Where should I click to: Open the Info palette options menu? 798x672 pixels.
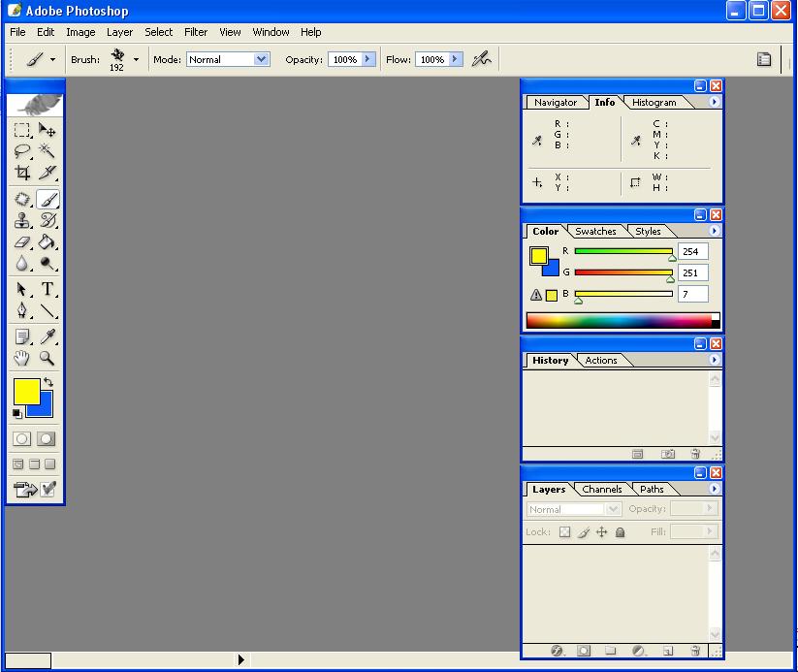[715, 102]
